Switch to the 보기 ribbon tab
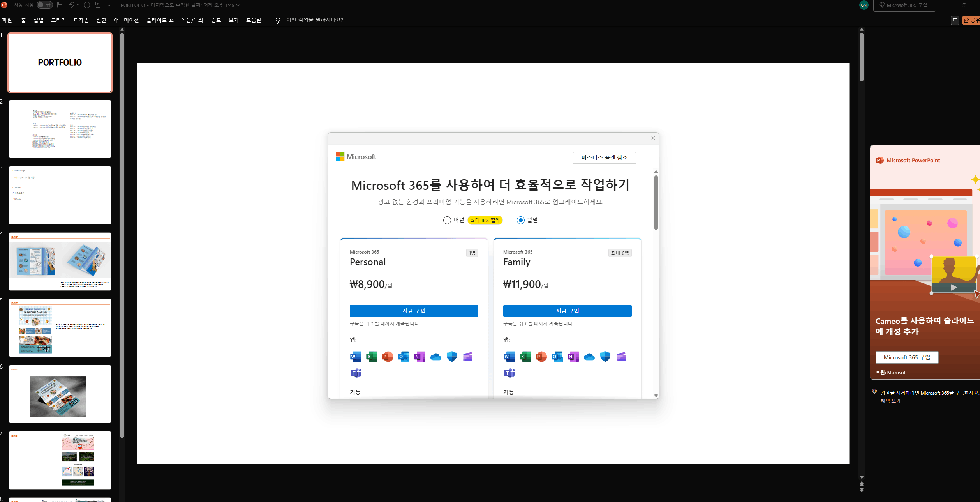Screen dimensions: 980x502 234,20
